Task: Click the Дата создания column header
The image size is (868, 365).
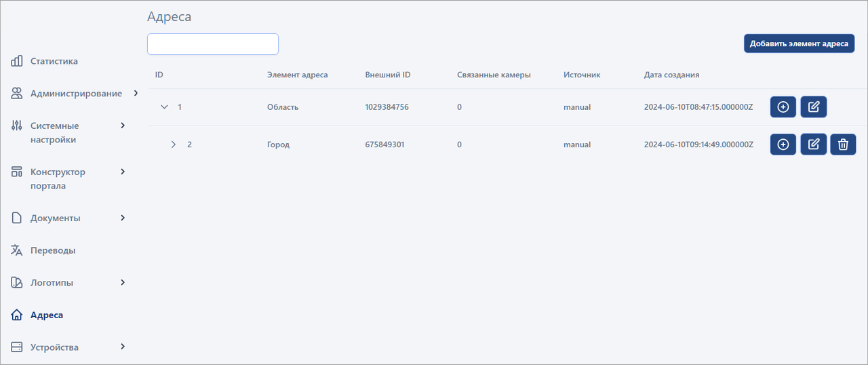Action: (x=671, y=75)
